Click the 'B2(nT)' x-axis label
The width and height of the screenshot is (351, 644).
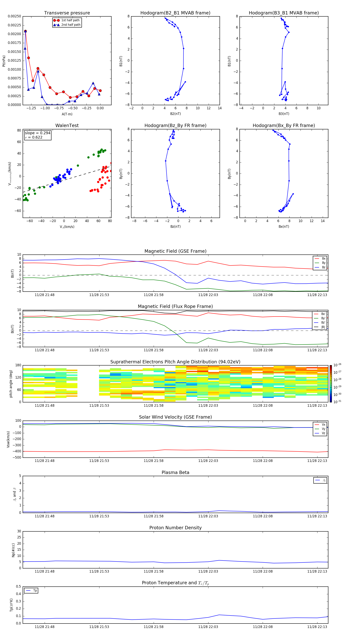point(175,114)
